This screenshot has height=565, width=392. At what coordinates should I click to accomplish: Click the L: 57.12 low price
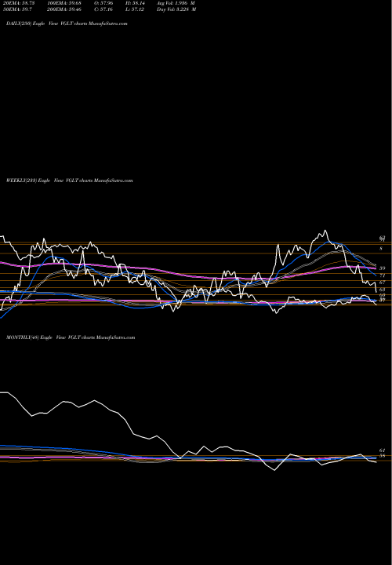tap(134, 9)
